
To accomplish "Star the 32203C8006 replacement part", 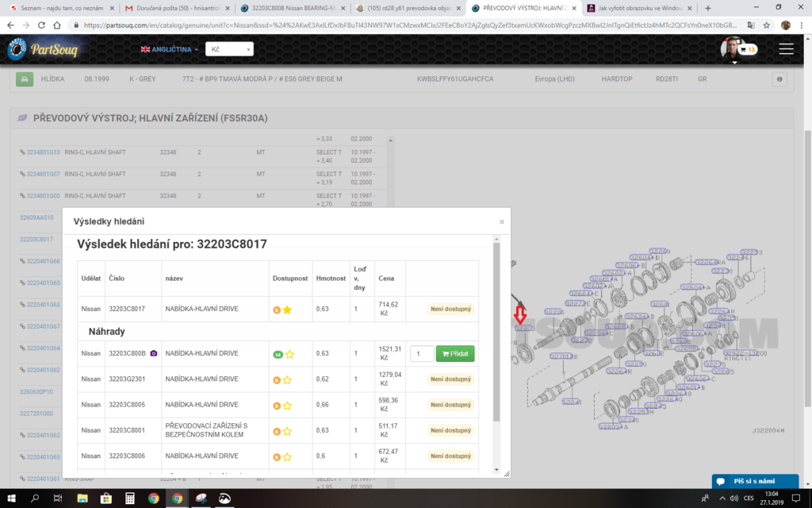I will (287, 456).
